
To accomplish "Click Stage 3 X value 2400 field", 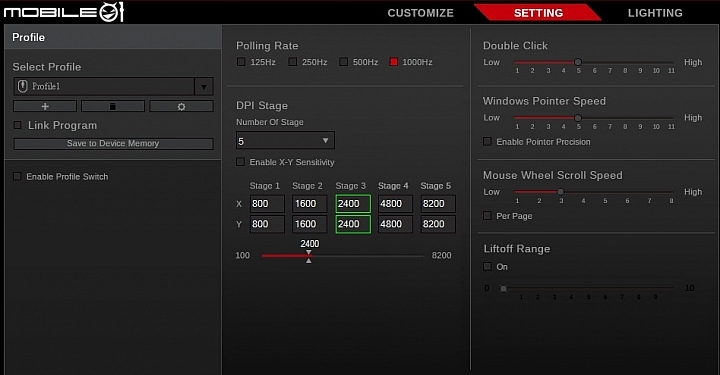I will point(353,204).
